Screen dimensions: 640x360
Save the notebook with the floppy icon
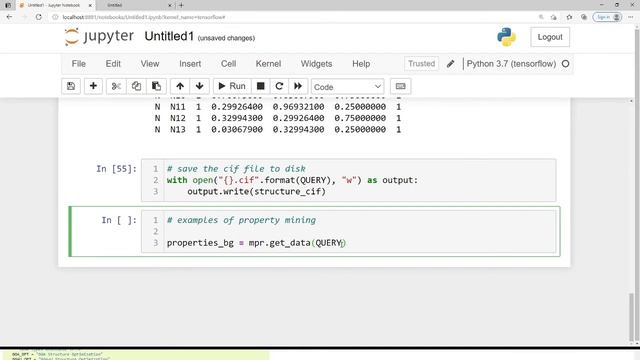[71, 86]
